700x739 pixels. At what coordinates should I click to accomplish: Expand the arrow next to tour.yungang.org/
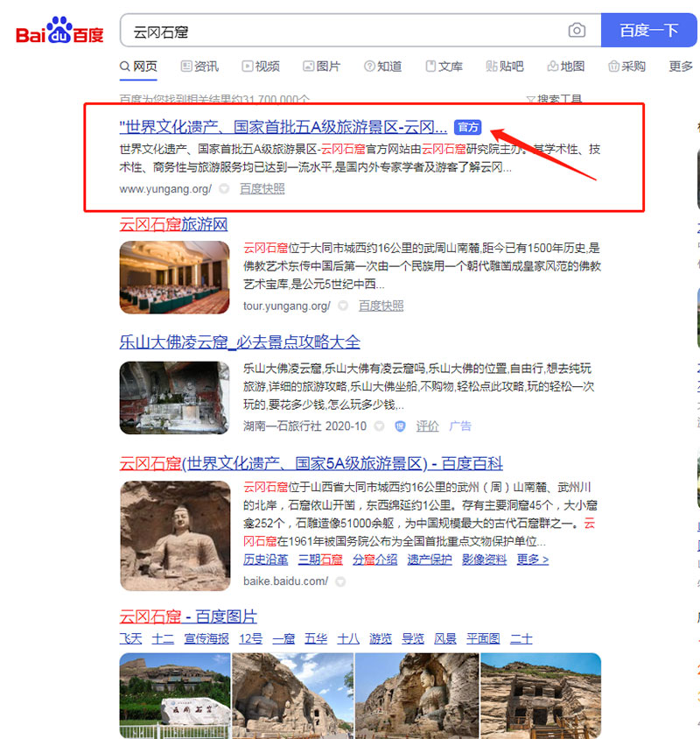[x=343, y=306]
